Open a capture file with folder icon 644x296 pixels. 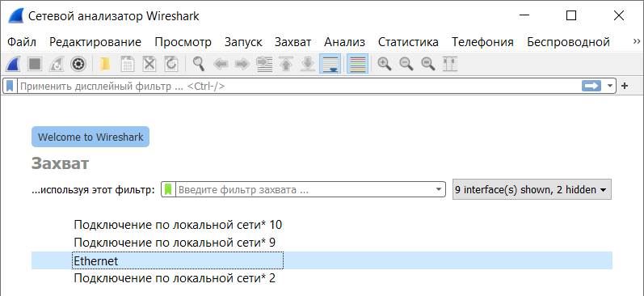(x=106, y=64)
